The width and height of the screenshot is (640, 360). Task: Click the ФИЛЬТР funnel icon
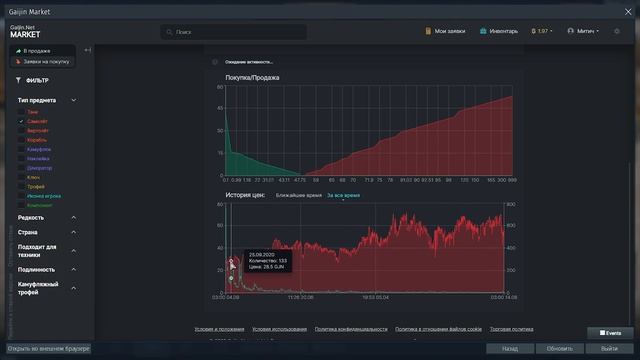[18, 80]
